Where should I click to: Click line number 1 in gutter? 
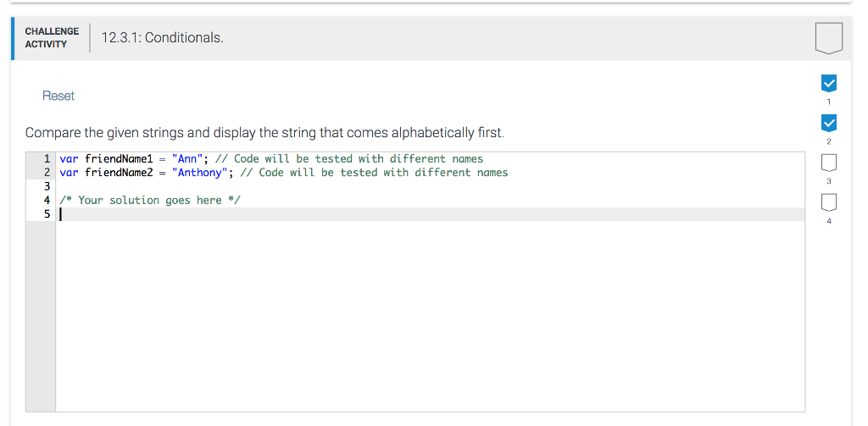click(x=47, y=158)
